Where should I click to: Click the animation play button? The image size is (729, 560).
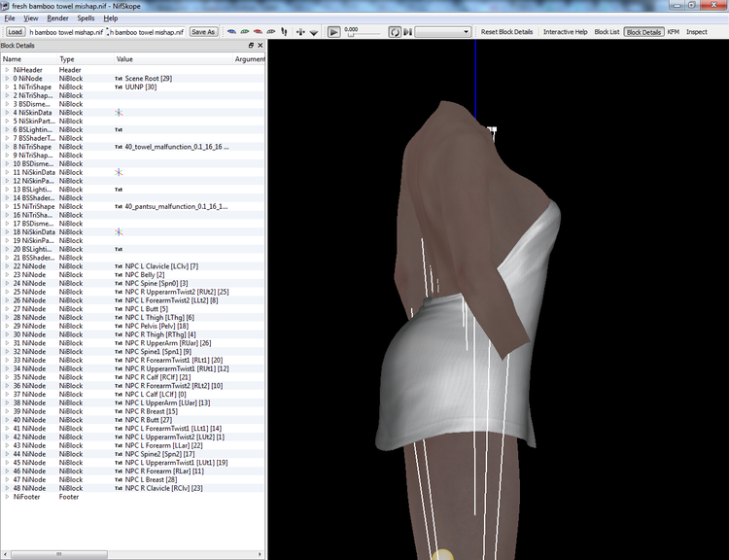click(333, 32)
